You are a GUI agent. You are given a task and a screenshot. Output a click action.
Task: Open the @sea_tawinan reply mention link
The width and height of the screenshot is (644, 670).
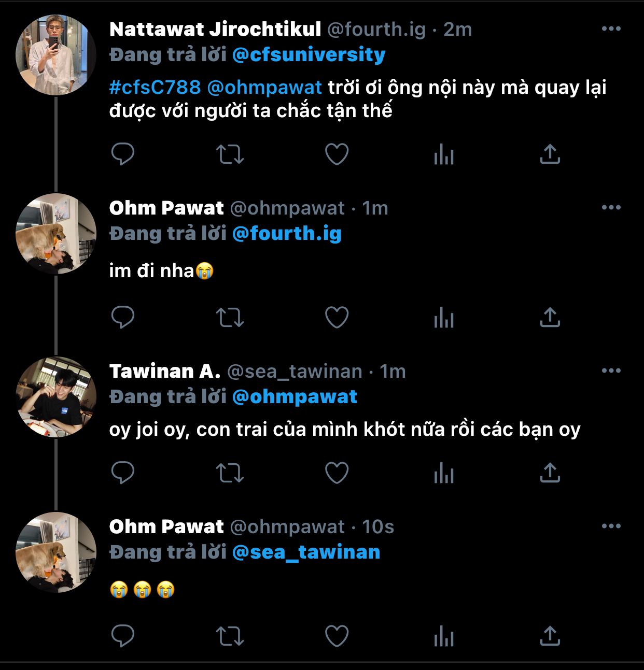coord(306,552)
